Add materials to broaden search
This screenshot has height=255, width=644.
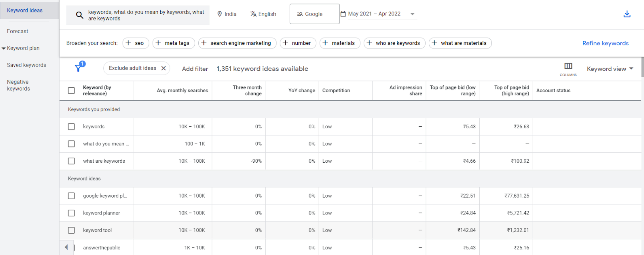tap(340, 43)
